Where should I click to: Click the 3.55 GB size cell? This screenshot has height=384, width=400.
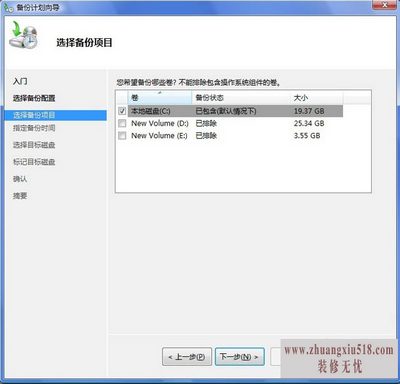[307, 136]
